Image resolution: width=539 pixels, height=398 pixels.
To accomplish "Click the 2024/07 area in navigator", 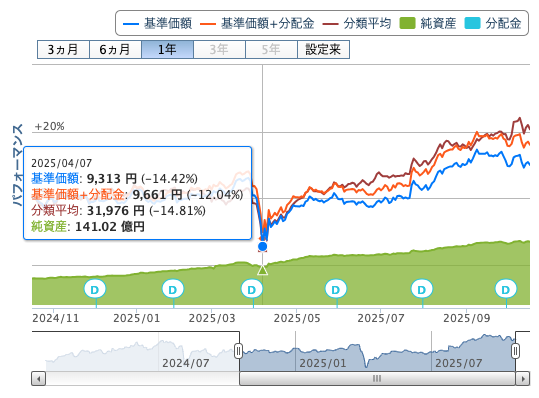I will 186,363.
